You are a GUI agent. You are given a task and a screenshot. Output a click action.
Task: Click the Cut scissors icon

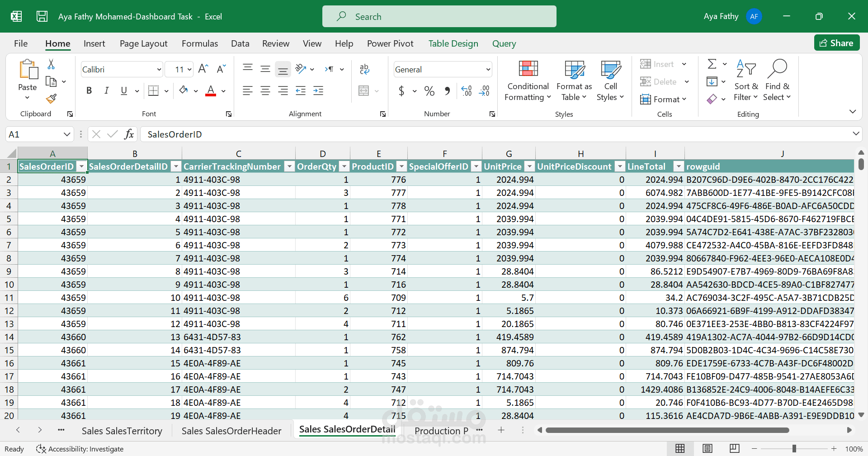coord(51,64)
